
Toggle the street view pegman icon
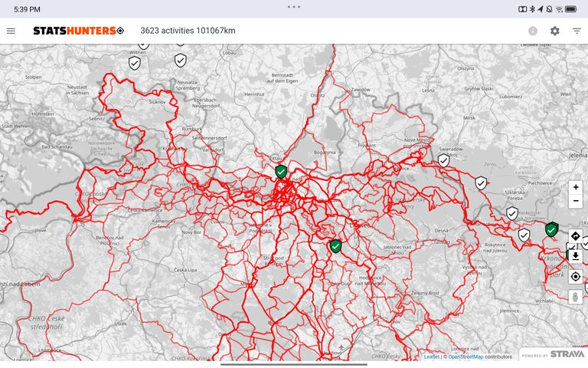[576, 296]
